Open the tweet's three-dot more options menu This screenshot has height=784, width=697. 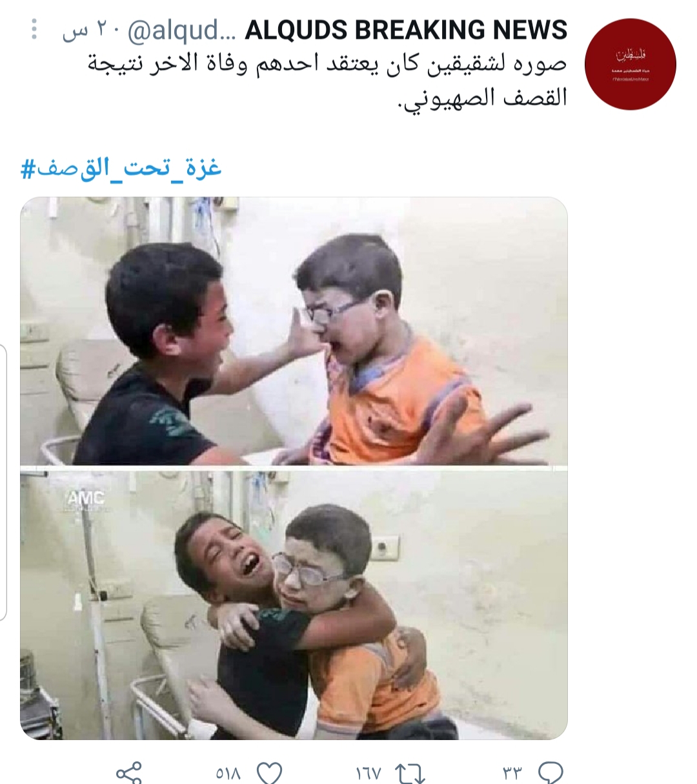(34, 29)
